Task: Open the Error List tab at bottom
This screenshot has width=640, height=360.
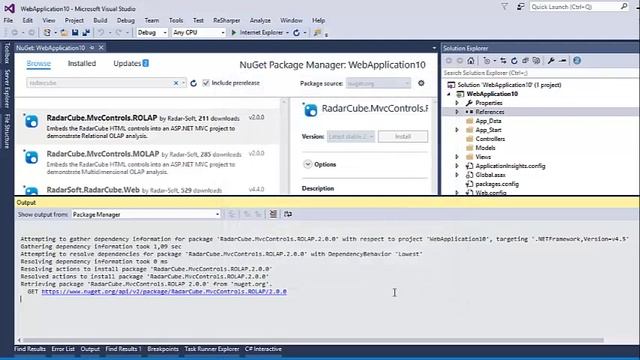Action: coord(63,349)
